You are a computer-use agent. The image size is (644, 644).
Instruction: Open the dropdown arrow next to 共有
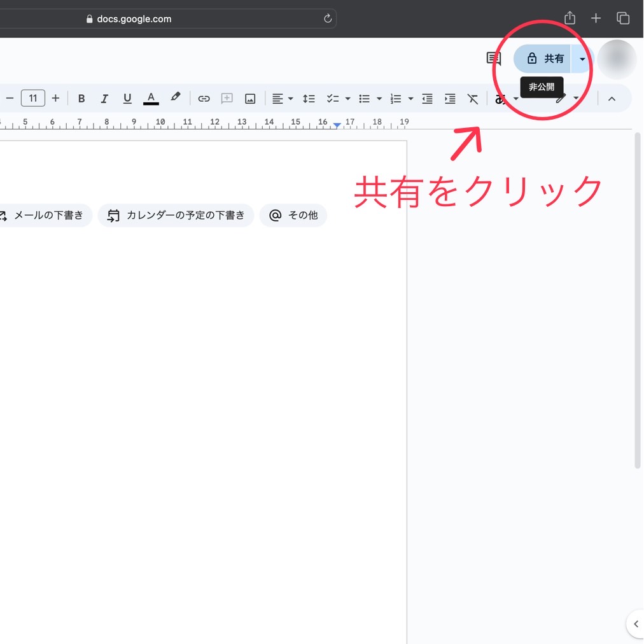tap(582, 59)
